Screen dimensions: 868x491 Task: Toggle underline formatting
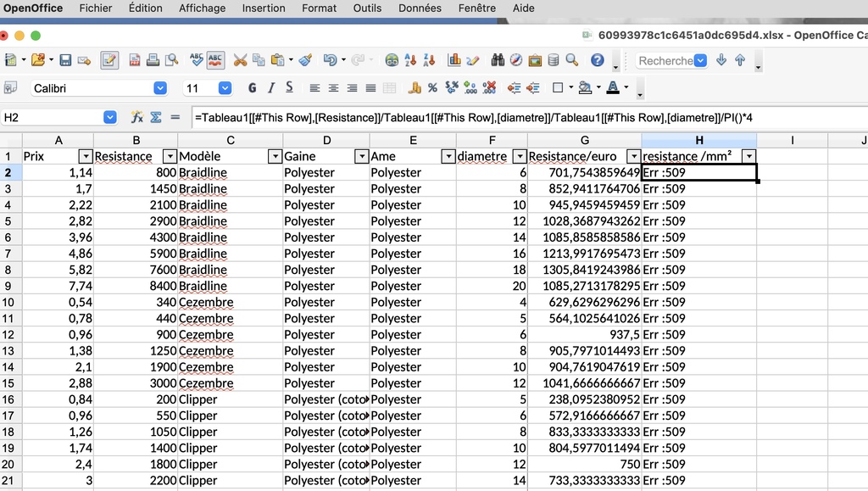point(290,88)
